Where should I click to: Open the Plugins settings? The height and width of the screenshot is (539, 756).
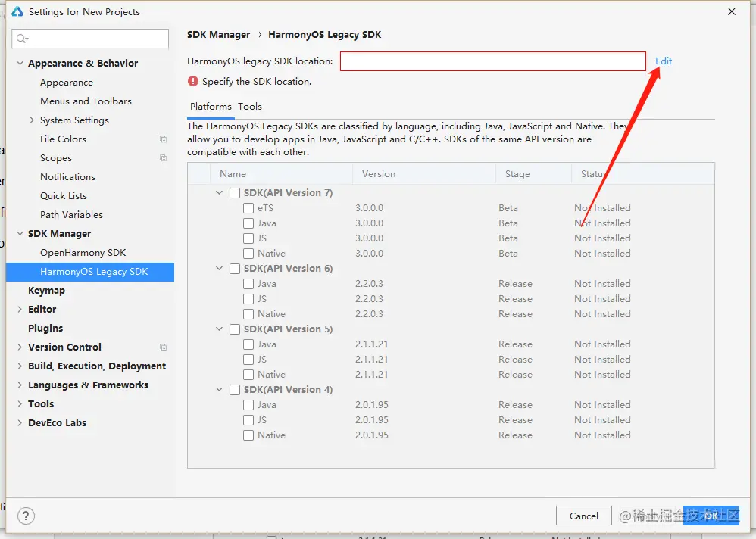(45, 329)
